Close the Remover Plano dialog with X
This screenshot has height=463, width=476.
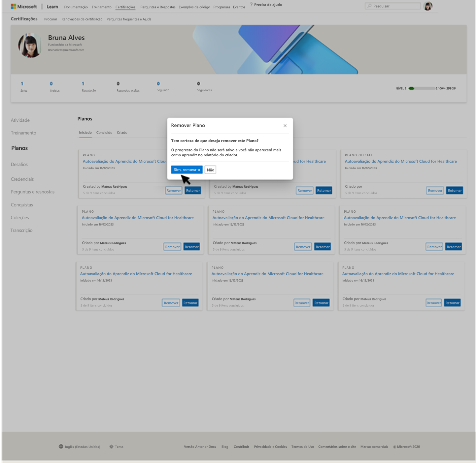pos(285,125)
